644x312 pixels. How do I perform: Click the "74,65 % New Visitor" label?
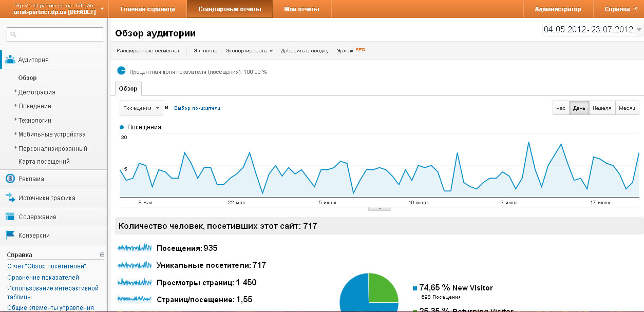click(x=456, y=288)
